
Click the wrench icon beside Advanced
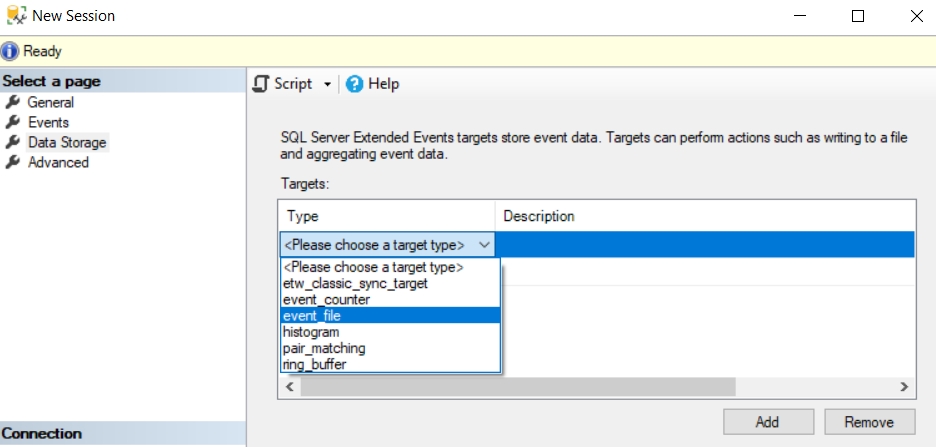click(13, 162)
